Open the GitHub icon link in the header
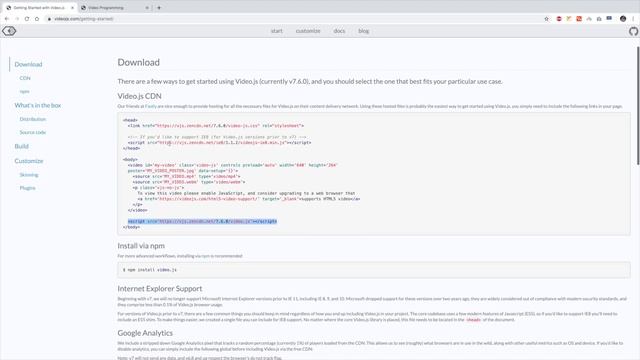This screenshot has width=640, height=360. pyautogui.click(x=633, y=31)
